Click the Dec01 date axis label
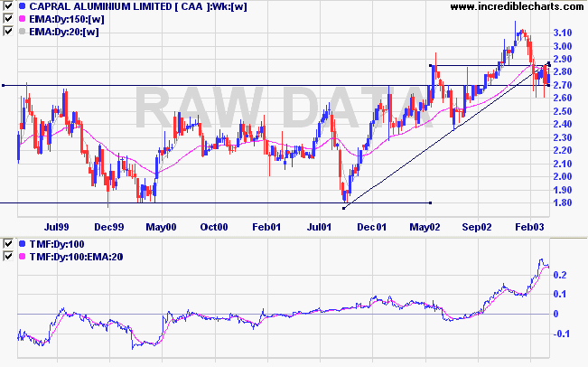 tap(371, 227)
